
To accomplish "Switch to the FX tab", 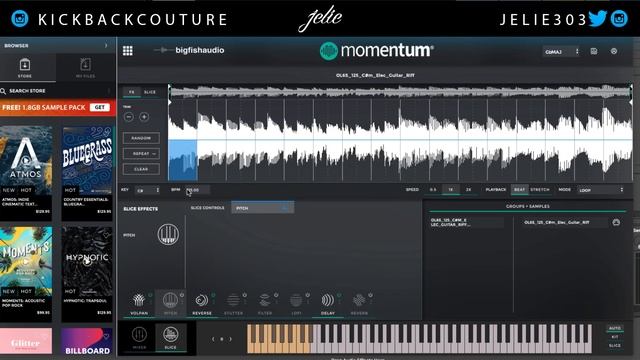I will 131,92.
